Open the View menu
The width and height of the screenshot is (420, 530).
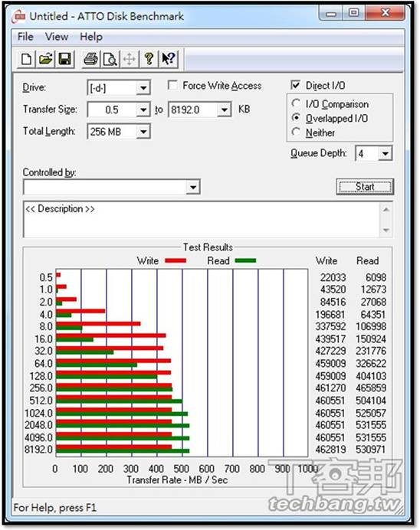point(57,37)
